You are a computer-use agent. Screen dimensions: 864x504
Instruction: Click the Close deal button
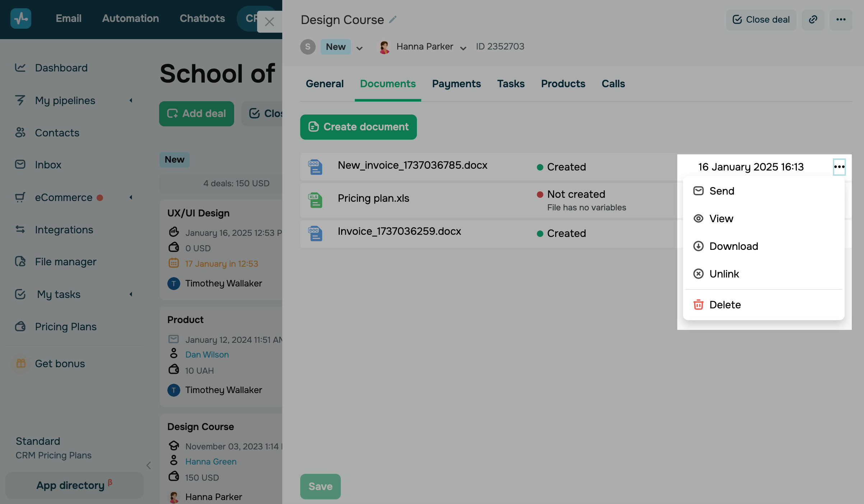coord(761,20)
